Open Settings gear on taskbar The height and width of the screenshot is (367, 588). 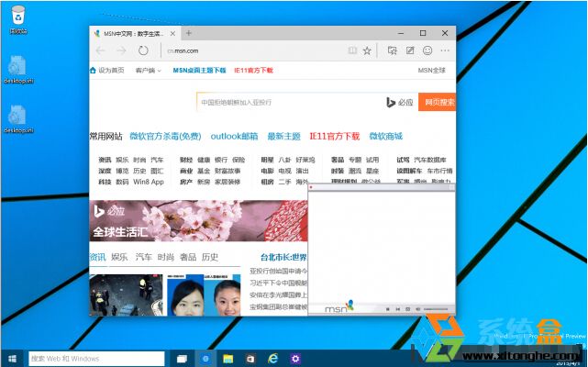pos(295,359)
